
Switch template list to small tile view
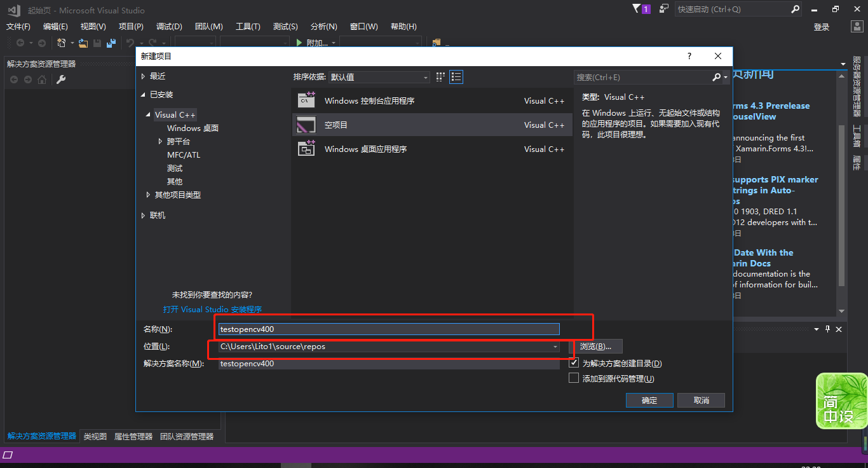[440, 76]
